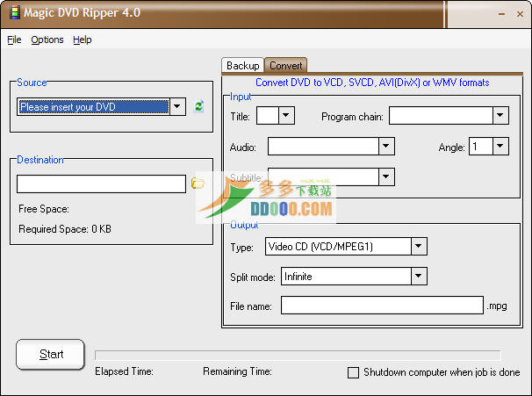532x396 pixels.
Task: Click the refresh DVD source icon
Action: coord(198,106)
